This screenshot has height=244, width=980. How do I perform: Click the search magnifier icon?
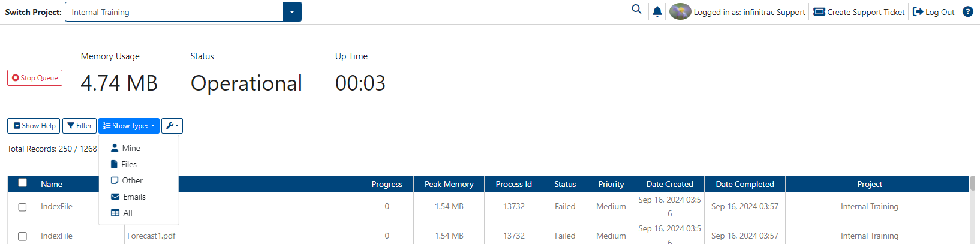click(x=636, y=10)
